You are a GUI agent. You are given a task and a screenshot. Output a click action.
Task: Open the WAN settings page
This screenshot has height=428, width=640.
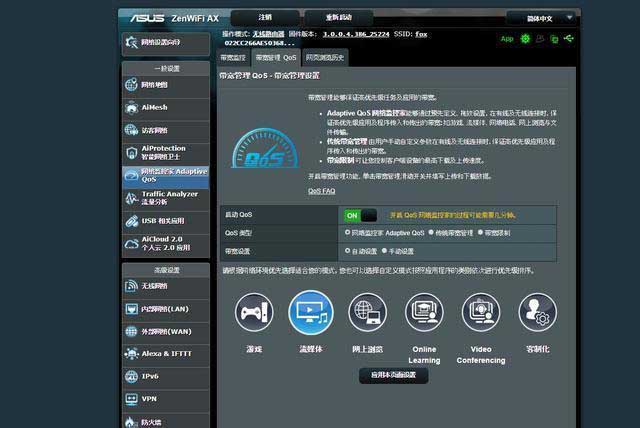[166, 332]
